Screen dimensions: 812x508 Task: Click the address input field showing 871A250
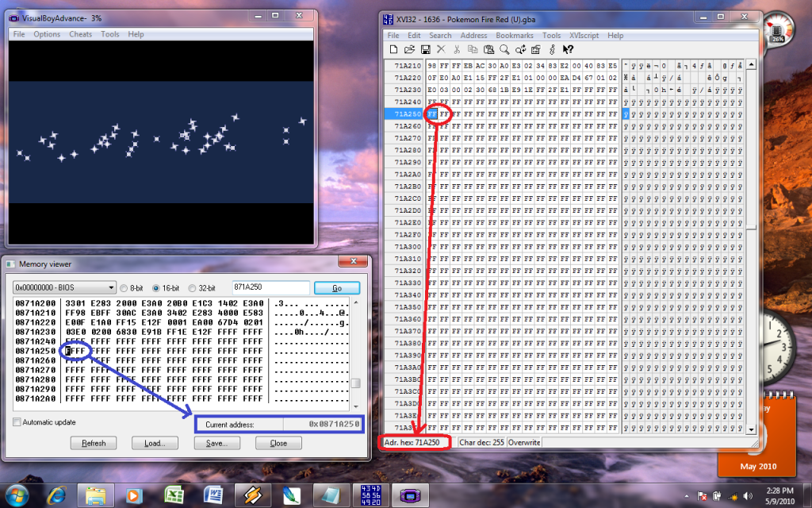click(x=271, y=287)
